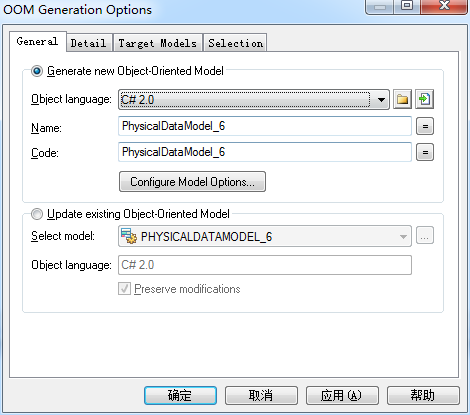Close the OOM Generation Options dialog
Viewport: 470px width, 415px height.
tap(444, 6)
